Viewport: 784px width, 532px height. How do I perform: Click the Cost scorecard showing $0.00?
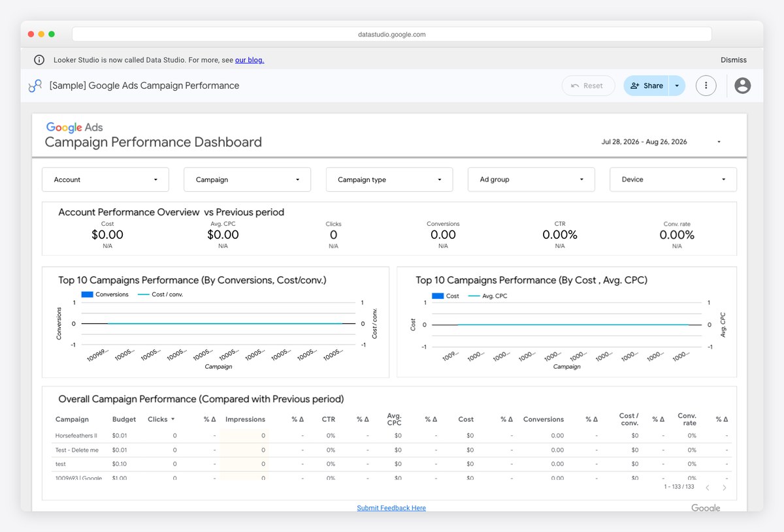[x=107, y=235]
